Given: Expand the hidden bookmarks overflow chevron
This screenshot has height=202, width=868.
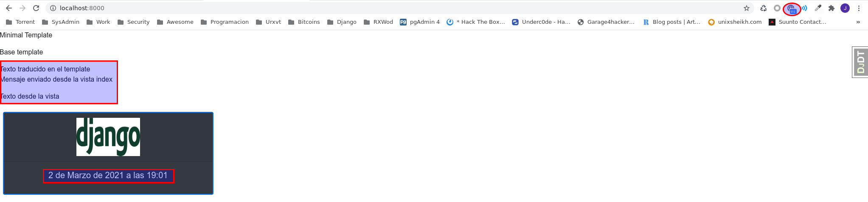Looking at the screenshot, I should point(858,22).
